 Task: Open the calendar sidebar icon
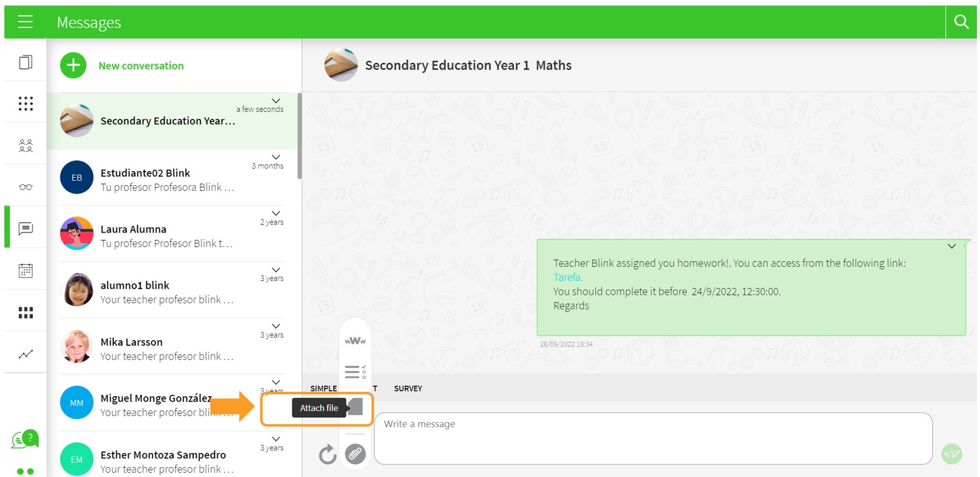coord(26,271)
